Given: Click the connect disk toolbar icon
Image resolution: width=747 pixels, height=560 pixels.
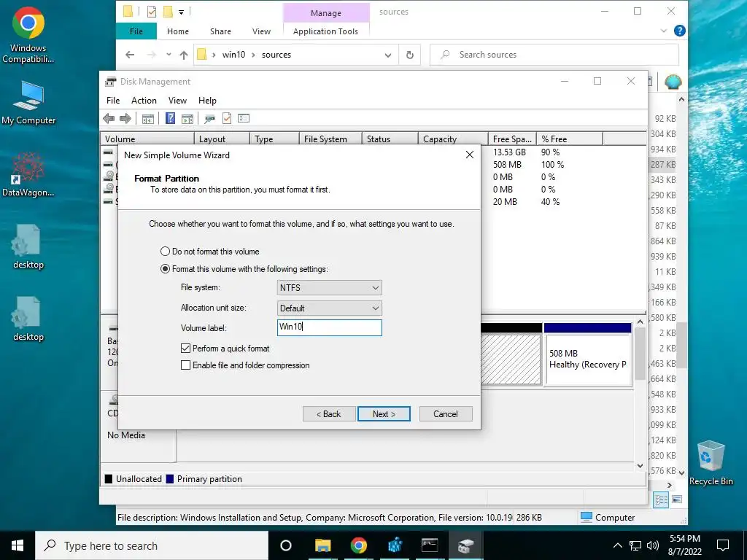Looking at the screenshot, I should 209,119.
